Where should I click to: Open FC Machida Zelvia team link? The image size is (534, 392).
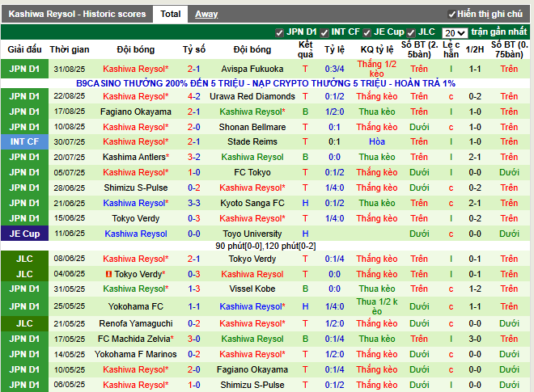coord(133,339)
